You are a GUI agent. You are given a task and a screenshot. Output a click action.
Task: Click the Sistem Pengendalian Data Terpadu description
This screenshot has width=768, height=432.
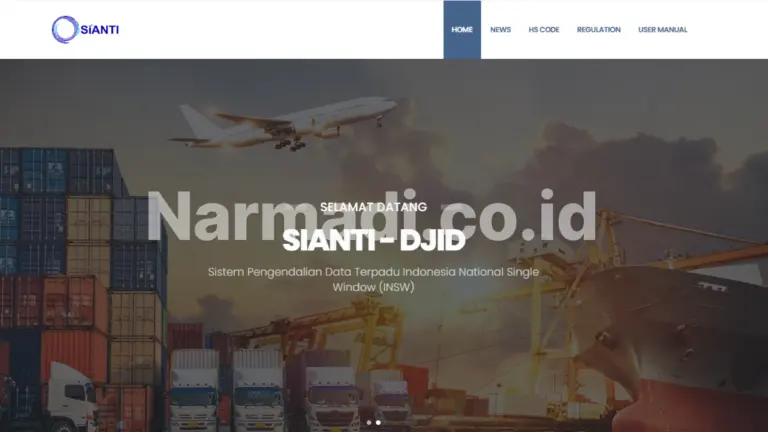pyautogui.click(x=374, y=279)
